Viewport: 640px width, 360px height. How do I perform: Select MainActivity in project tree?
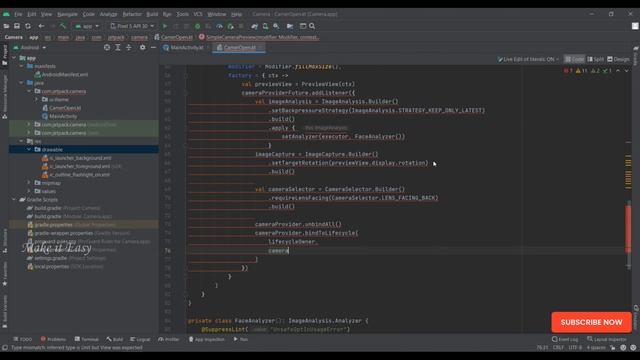point(59,116)
